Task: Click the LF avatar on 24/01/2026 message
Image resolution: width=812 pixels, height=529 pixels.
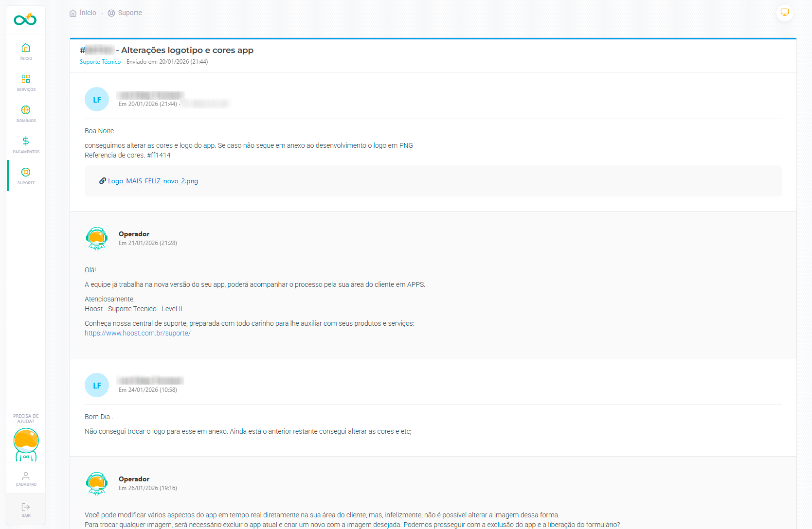Action: pyautogui.click(x=97, y=385)
